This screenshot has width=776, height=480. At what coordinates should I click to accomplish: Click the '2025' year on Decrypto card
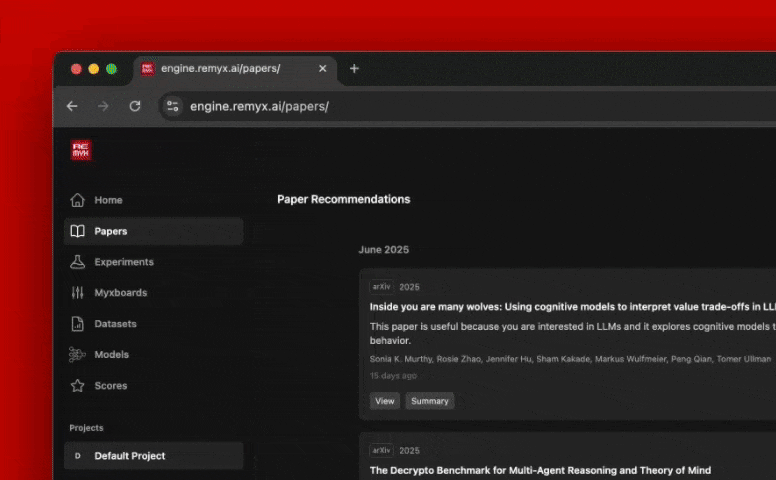tap(409, 450)
